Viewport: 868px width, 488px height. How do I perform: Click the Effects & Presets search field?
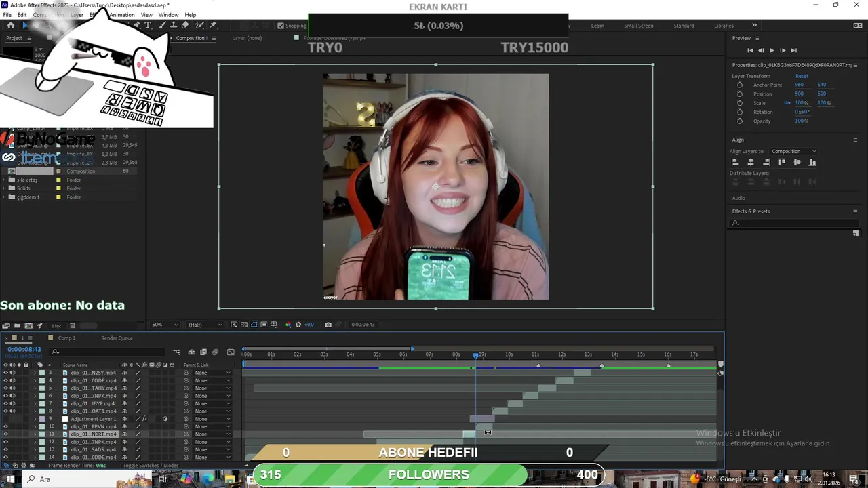793,223
